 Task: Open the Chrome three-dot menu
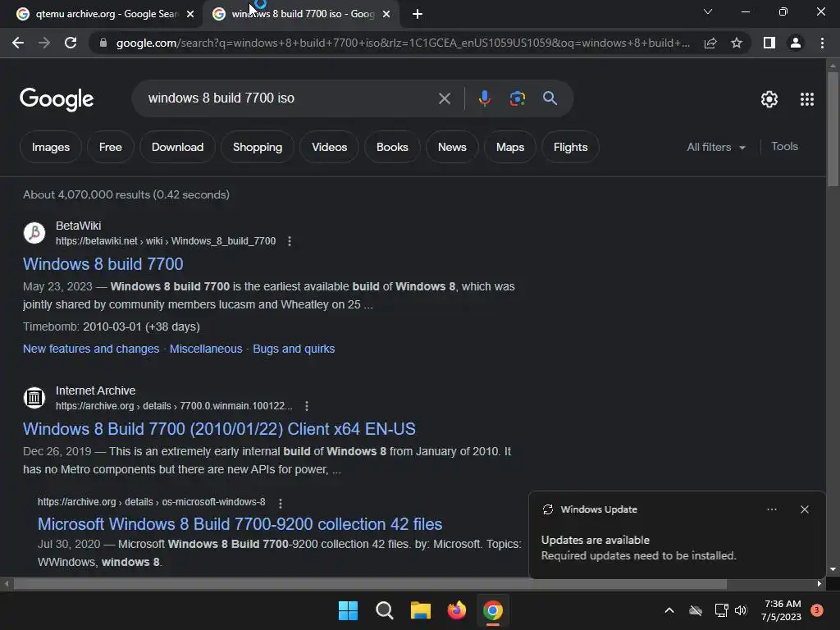[x=822, y=43]
